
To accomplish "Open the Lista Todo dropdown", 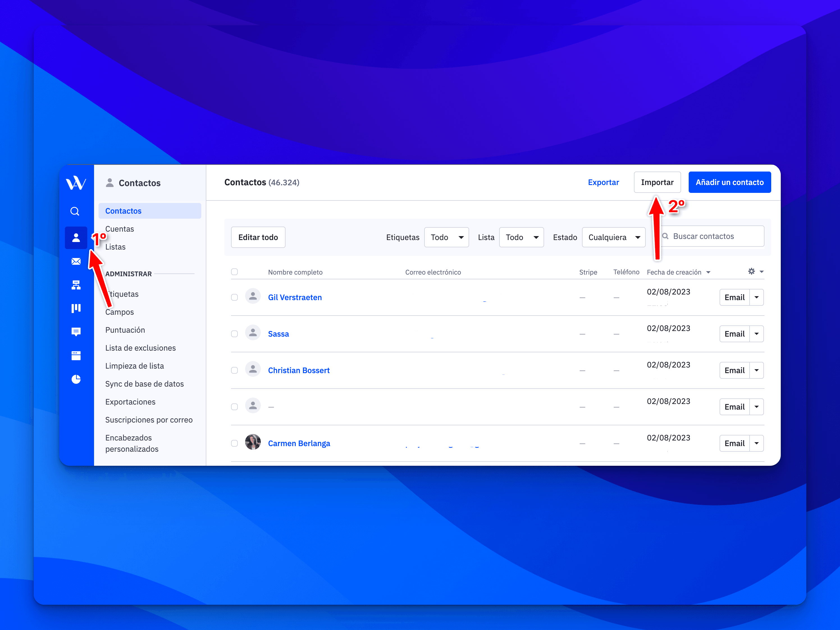I will coord(521,237).
